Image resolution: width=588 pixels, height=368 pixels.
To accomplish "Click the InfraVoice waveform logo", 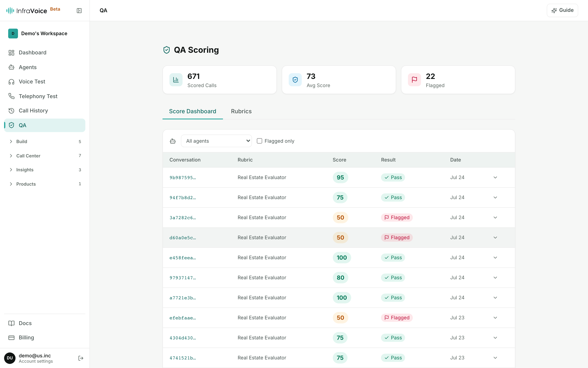I will coord(10,10).
